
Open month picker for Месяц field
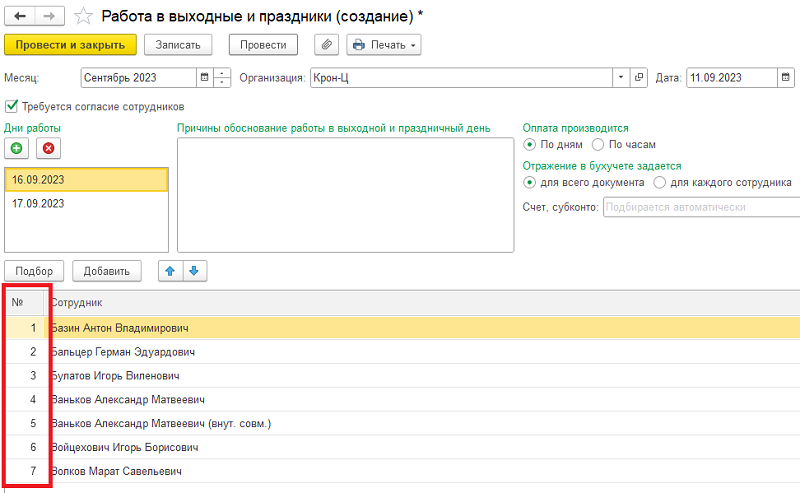[x=204, y=78]
